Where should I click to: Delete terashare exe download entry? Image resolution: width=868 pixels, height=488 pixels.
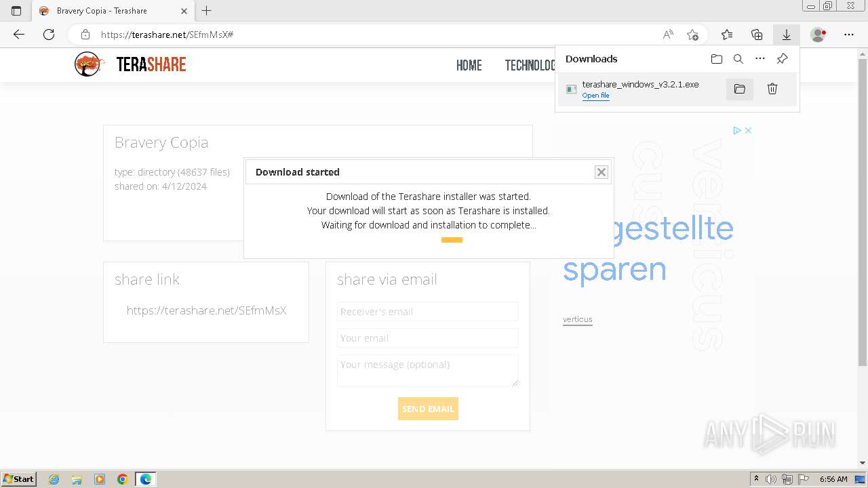coord(772,89)
